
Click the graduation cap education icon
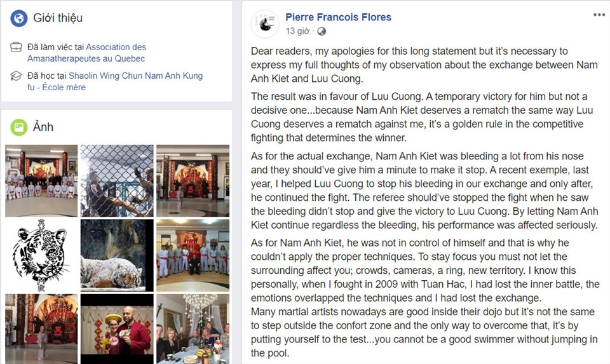click(16, 76)
